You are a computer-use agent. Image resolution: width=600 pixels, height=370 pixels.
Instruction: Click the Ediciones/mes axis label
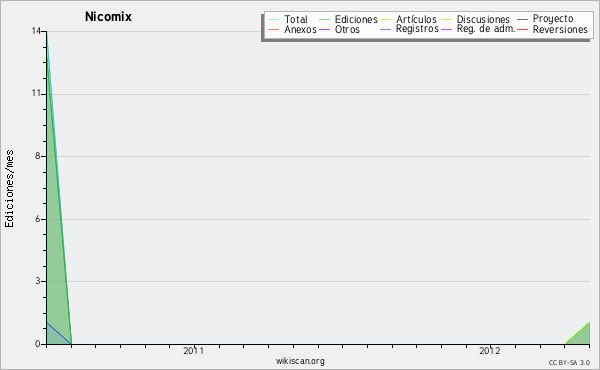coord(9,189)
